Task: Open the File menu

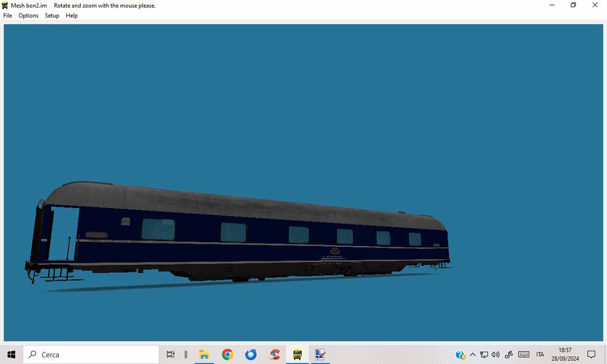Action: click(7, 16)
